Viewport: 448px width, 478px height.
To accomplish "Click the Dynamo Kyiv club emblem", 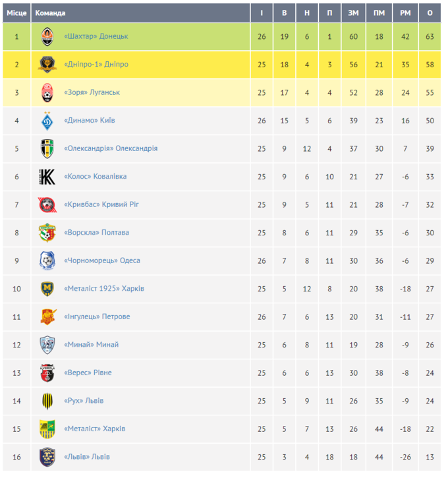I will (47, 121).
